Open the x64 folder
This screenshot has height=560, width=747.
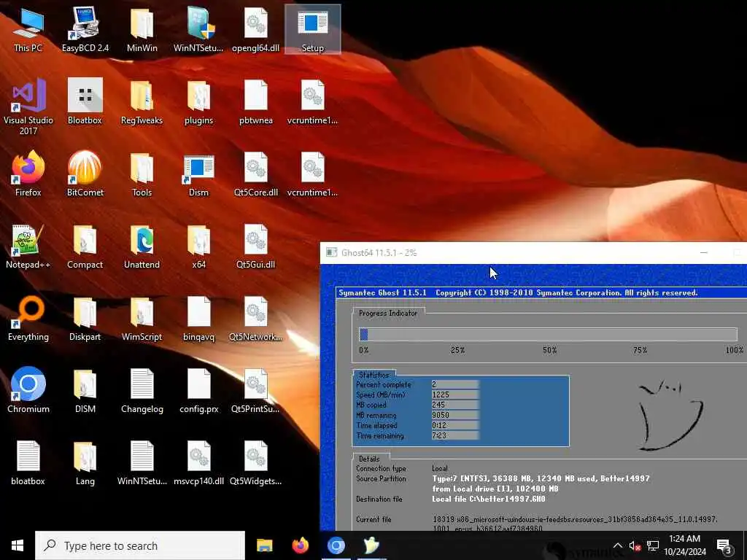(198, 246)
